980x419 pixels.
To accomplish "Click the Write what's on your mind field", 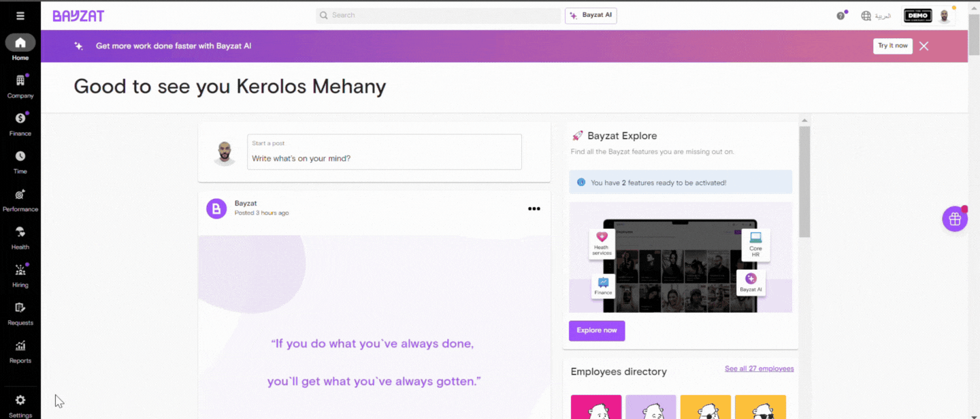I will (x=385, y=152).
